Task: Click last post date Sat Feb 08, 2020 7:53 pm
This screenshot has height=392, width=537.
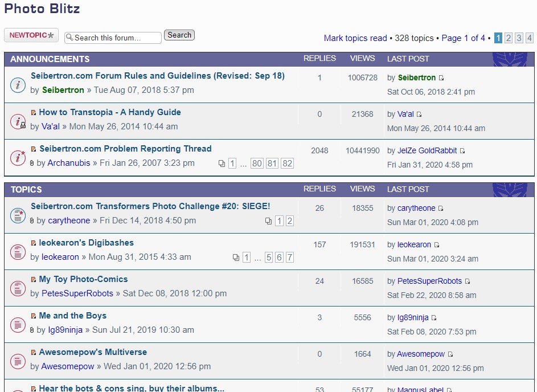Action: tap(432, 332)
